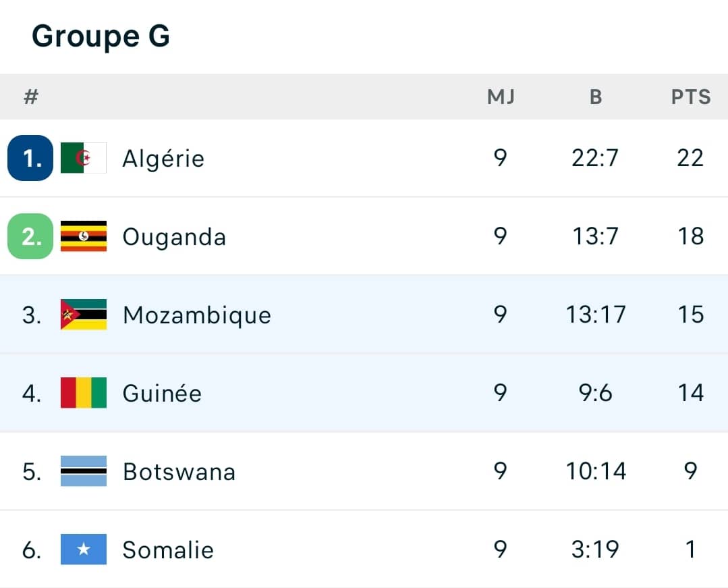Click the Groupe G heading
The image size is (728, 588).
pyautogui.click(x=101, y=36)
